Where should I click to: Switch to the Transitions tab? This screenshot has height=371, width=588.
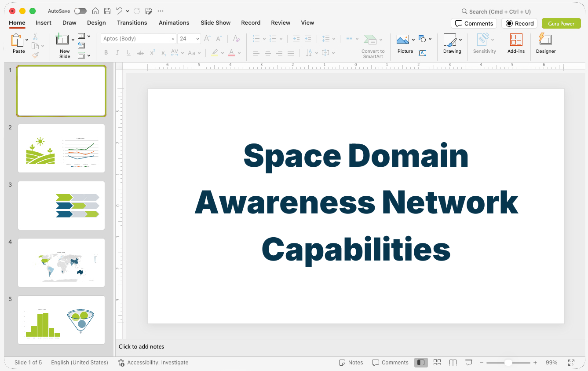coord(132,23)
